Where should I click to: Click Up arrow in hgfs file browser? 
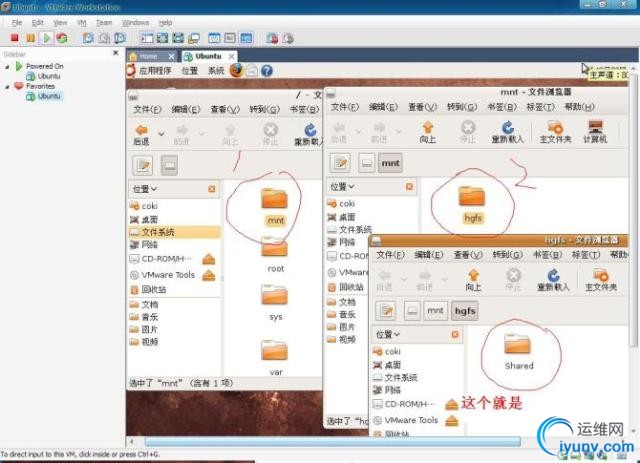click(x=473, y=280)
